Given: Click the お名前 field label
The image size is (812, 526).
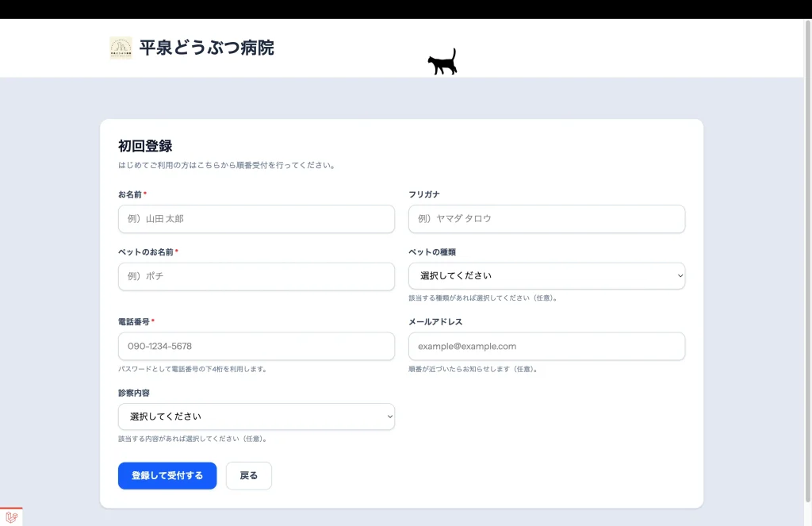Looking at the screenshot, I should coord(130,194).
